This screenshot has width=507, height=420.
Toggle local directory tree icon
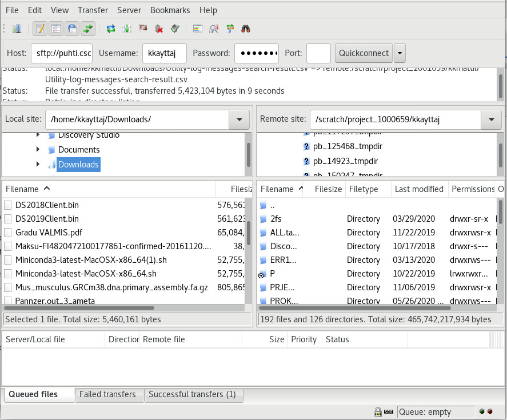pyautogui.click(x=56, y=29)
